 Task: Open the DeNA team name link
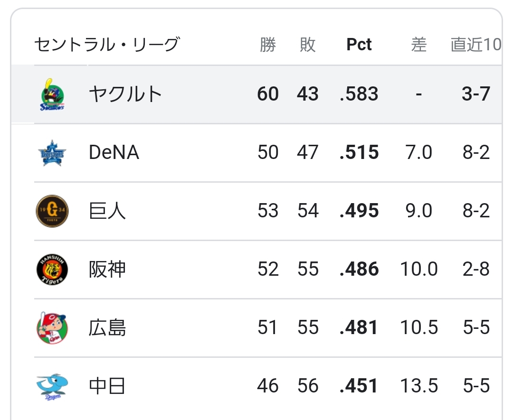tap(114, 153)
